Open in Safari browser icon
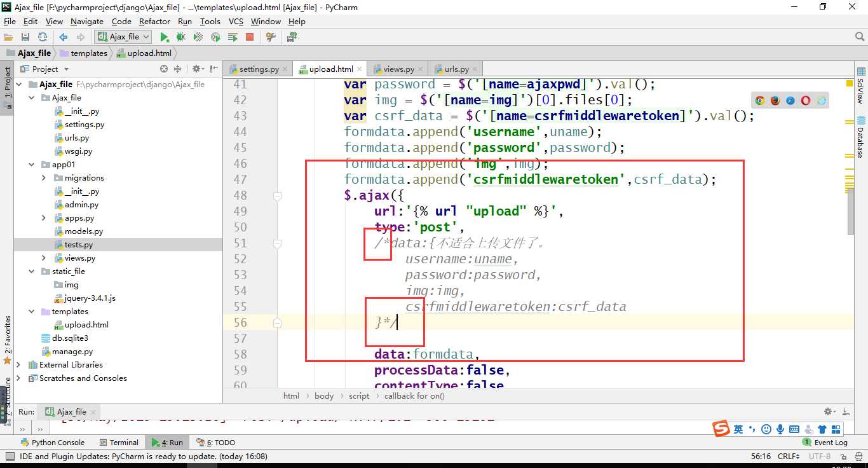This screenshot has width=868, height=468. [x=790, y=100]
